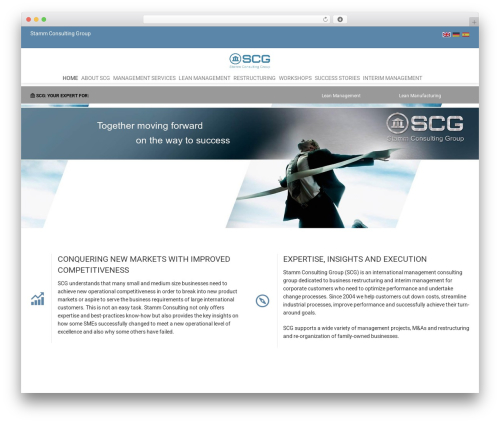Image resolution: width=500 pixels, height=423 pixels.
Task: Click 'Conquering new markets' heading
Action: pyautogui.click(x=144, y=264)
